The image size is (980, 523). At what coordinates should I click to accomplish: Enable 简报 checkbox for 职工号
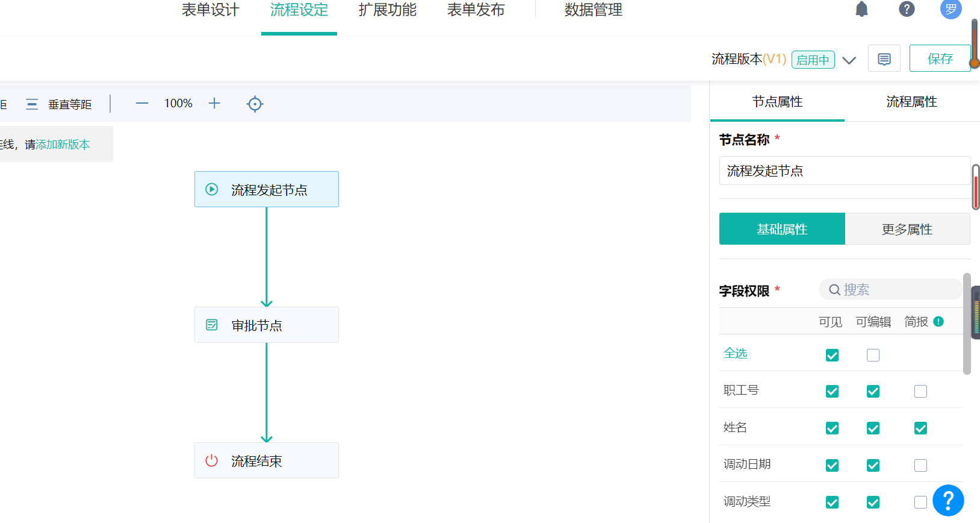[920, 392]
